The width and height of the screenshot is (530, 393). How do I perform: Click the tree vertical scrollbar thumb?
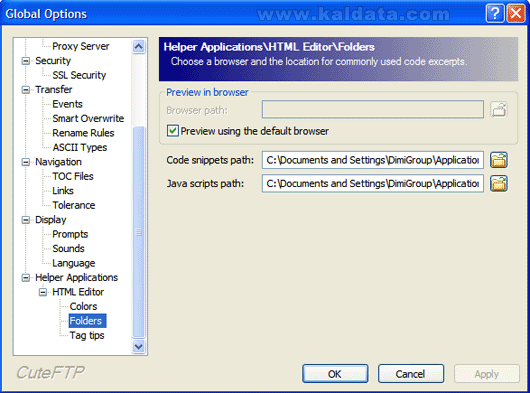[139, 232]
